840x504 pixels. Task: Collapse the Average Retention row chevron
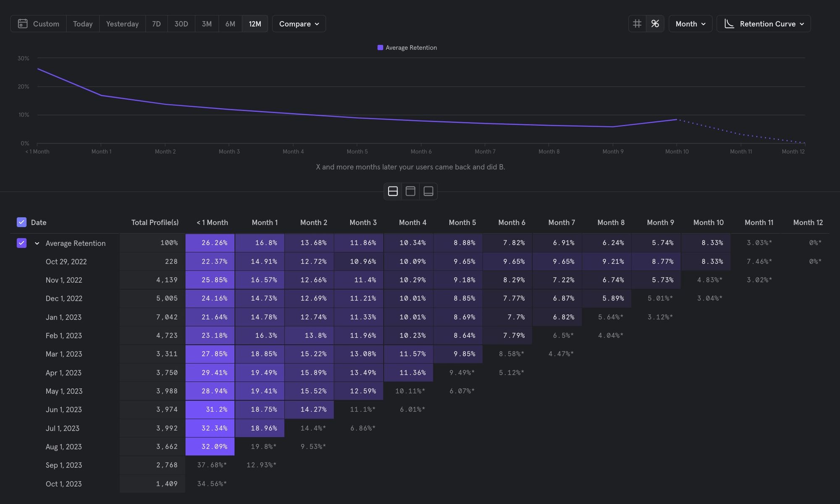coord(36,243)
